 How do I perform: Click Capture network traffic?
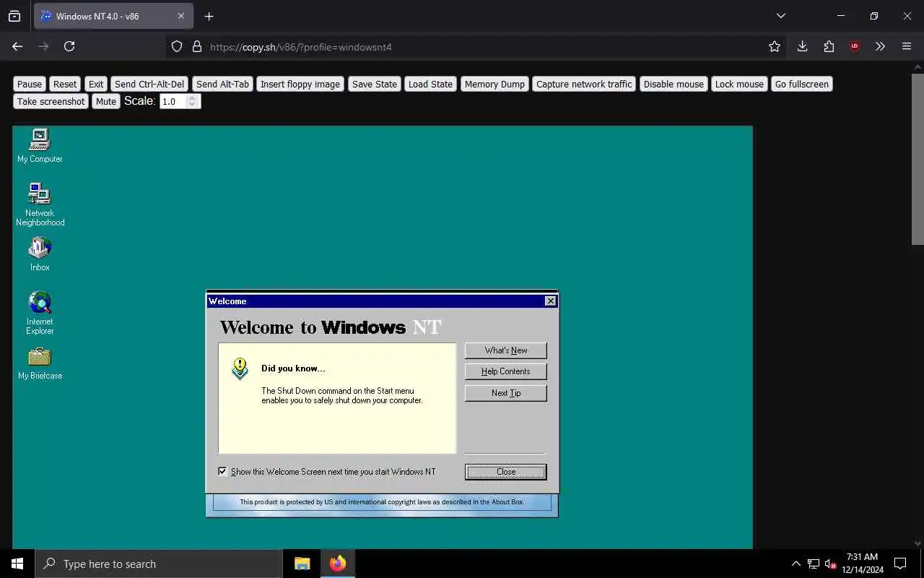pos(584,84)
